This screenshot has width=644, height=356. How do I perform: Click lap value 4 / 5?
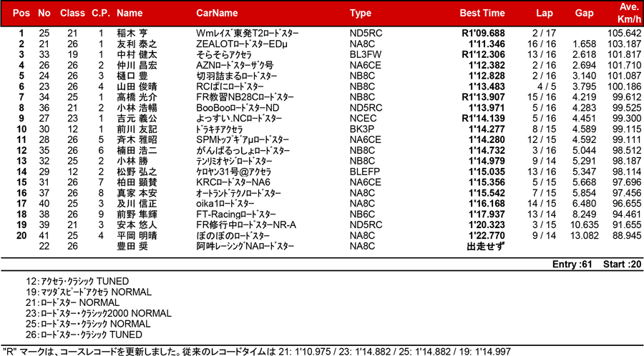546,86
